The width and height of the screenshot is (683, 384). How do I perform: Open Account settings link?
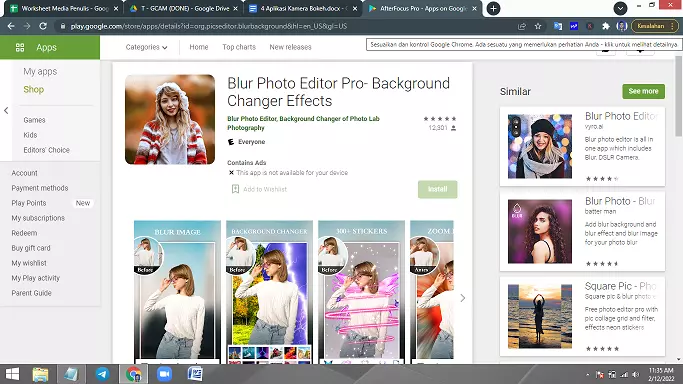(24, 173)
